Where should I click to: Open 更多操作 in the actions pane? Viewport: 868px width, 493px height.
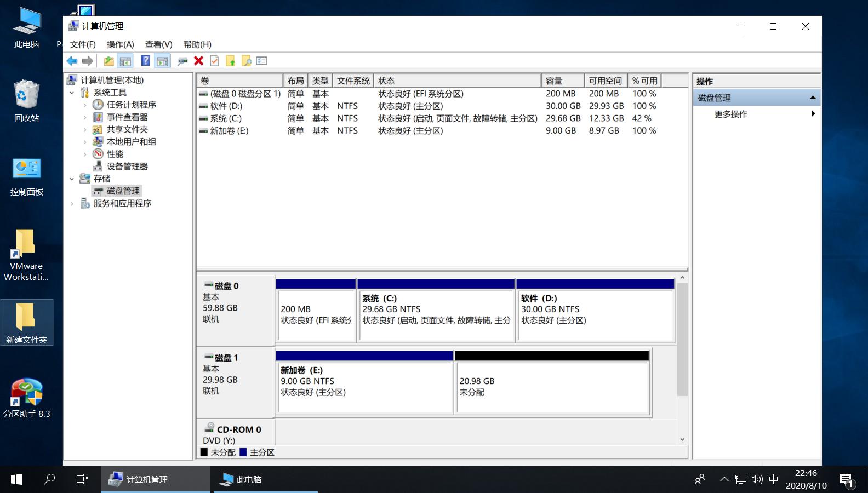(x=730, y=114)
